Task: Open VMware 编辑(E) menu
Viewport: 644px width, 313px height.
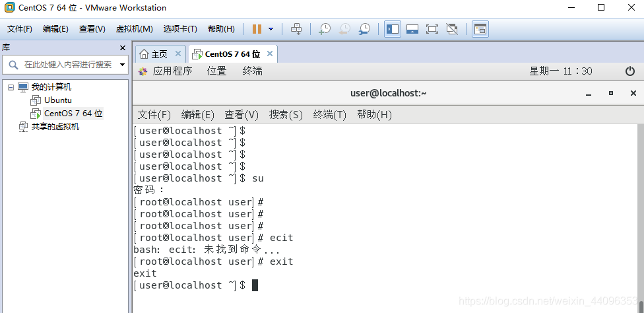Action: pyautogui.click(x=55, y=29)
